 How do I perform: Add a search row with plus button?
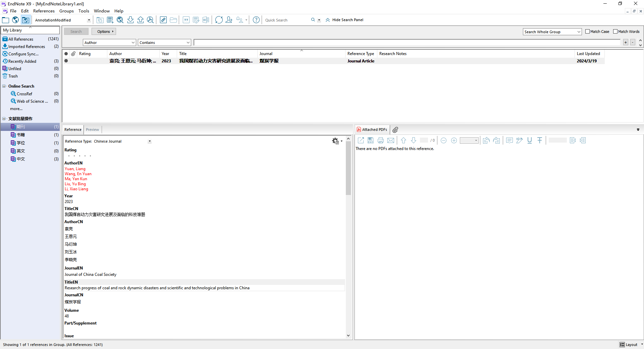[626, 42]
